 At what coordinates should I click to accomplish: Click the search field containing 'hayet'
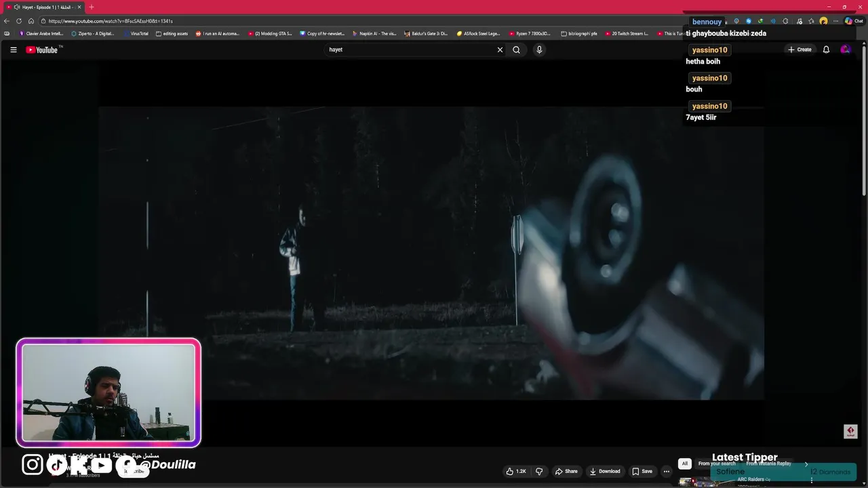pyautogui.click(x=410, y=49)
